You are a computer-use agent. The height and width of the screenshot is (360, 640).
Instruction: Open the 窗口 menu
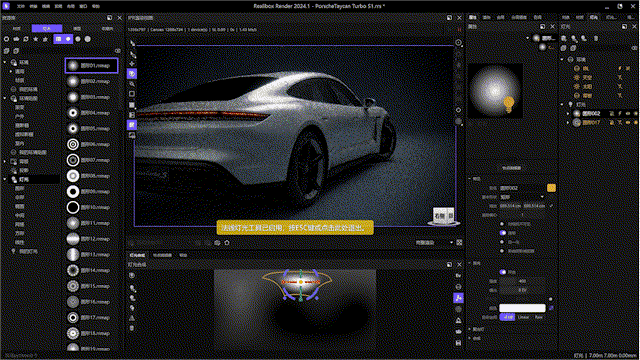click(x=83, y=6)
